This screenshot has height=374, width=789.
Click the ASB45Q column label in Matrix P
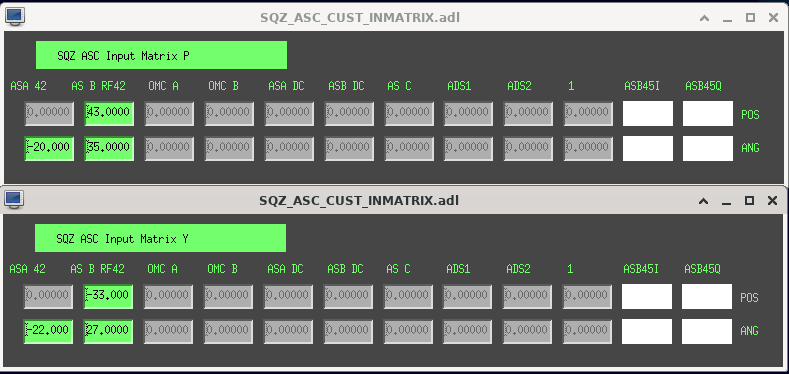(703, 86)
